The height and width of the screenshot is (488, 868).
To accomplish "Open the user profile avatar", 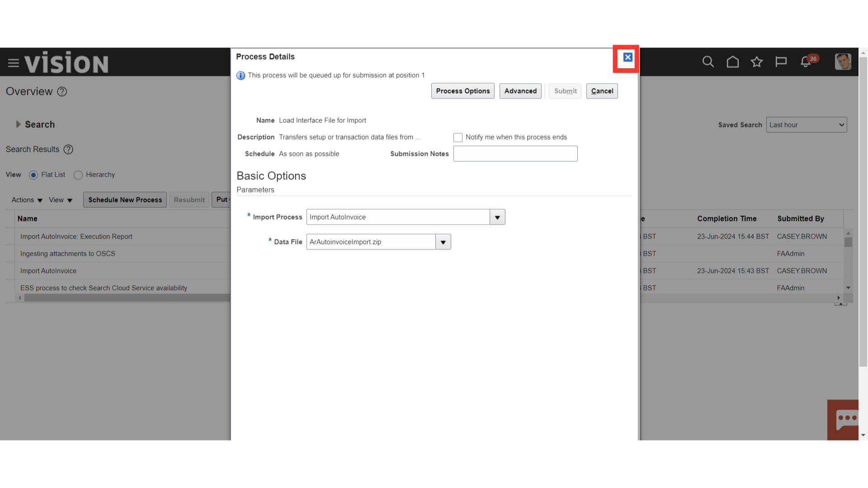I will (x=843, y=61).
